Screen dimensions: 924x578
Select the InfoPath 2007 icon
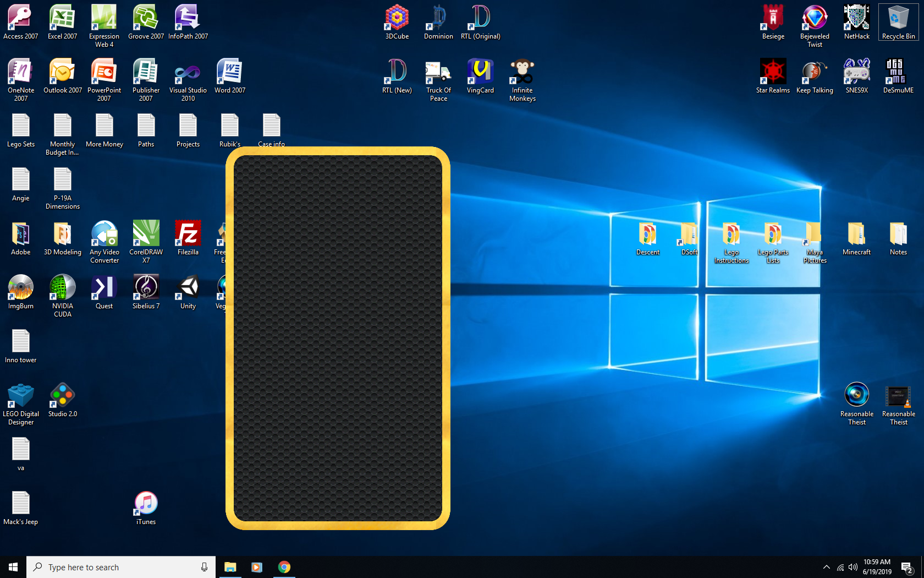188,22
